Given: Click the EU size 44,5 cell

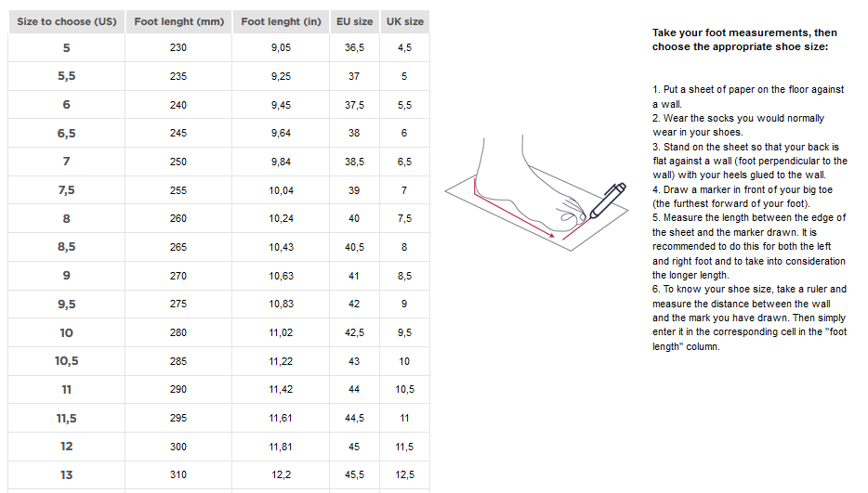Looking at the screenshot, I should point(354,418).
